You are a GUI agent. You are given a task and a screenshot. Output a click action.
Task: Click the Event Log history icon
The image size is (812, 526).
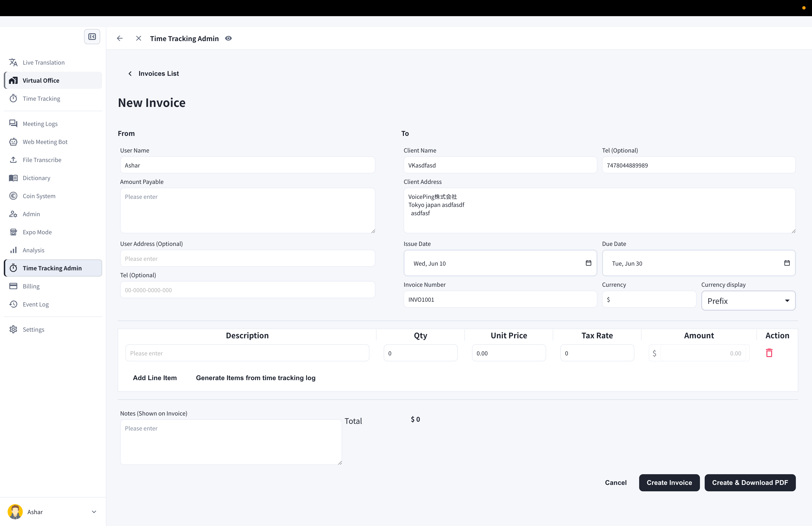coord(13,304)
